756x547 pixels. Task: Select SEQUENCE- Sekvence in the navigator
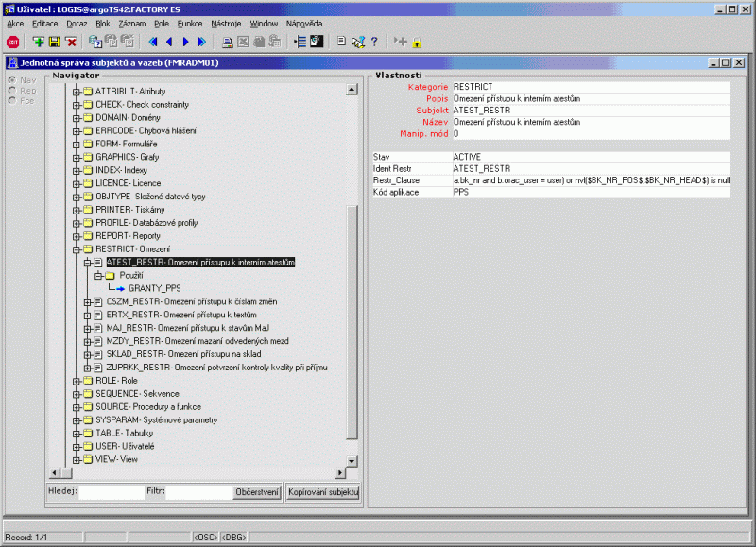(x=137, y=394)
